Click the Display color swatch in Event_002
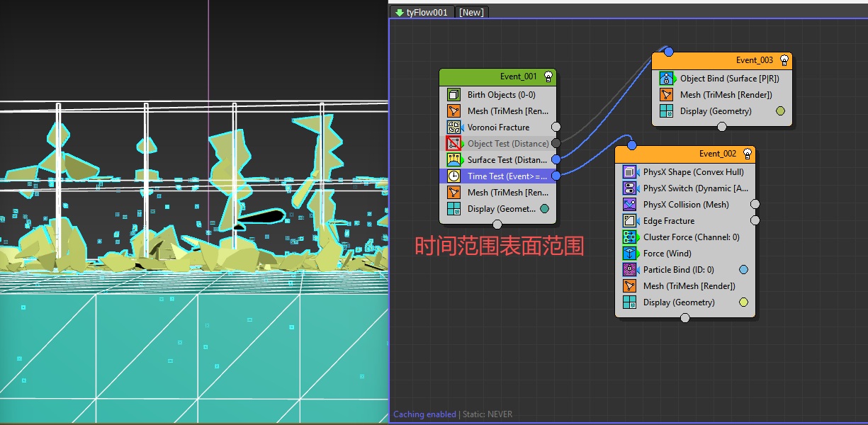The image size is (868, 425). 743,302
